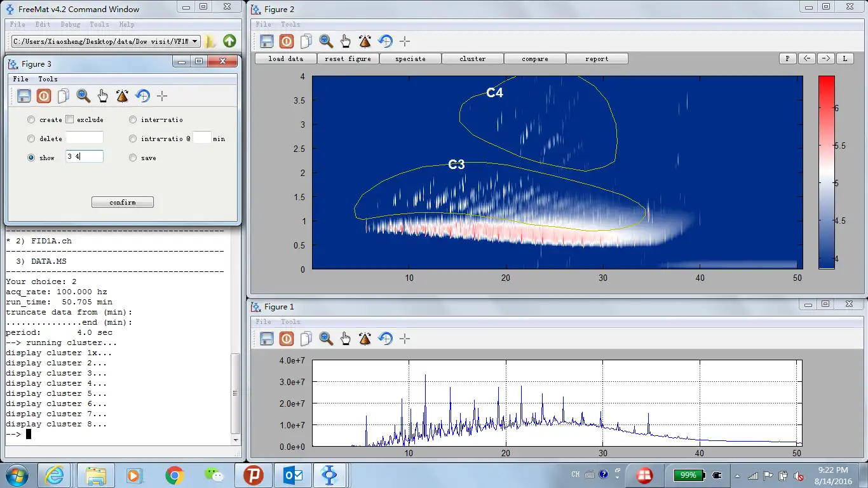Click the reset view icon in Figure 3

(142, 96)
